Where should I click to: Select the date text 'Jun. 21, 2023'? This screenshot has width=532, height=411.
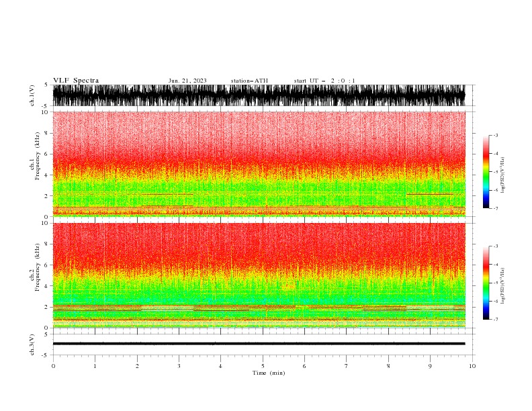[x=187, y=81]
